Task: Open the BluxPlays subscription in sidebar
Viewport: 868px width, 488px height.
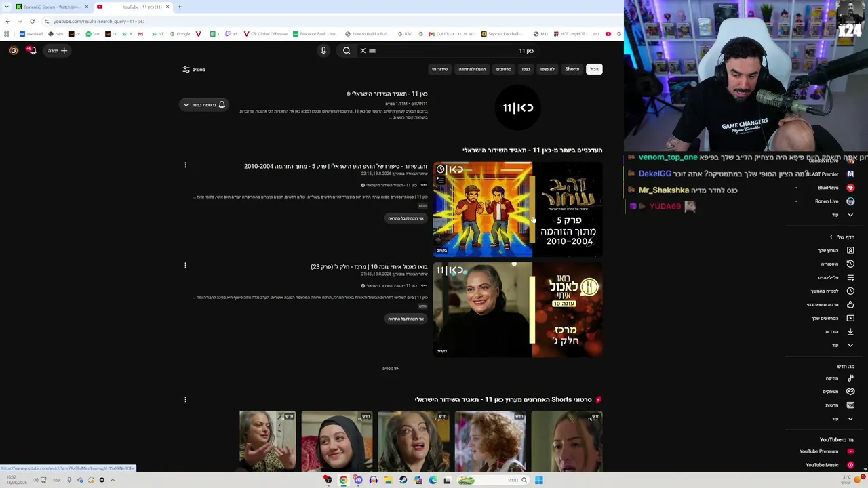Action: click(835, 188)
